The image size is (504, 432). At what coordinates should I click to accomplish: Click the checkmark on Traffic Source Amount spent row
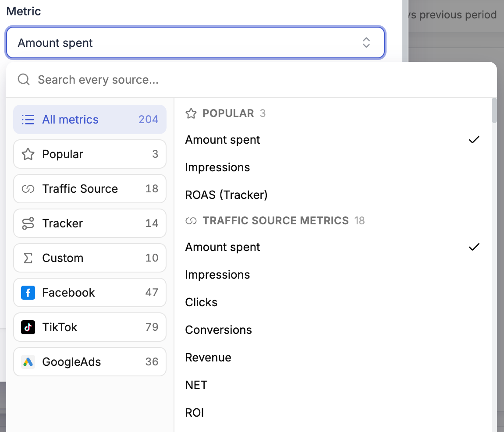474,247
